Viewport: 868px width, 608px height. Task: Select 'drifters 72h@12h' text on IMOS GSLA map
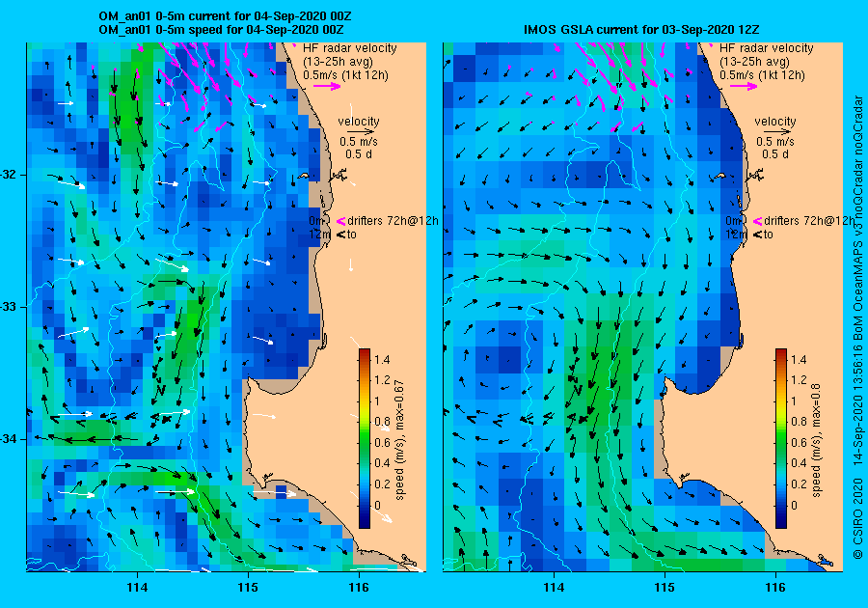tap(809, 220)
